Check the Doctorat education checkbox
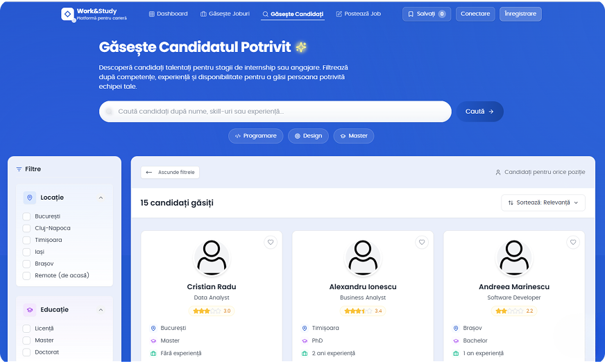The width and height of the screenshot is (605, 364). click(x=26, y=352)
